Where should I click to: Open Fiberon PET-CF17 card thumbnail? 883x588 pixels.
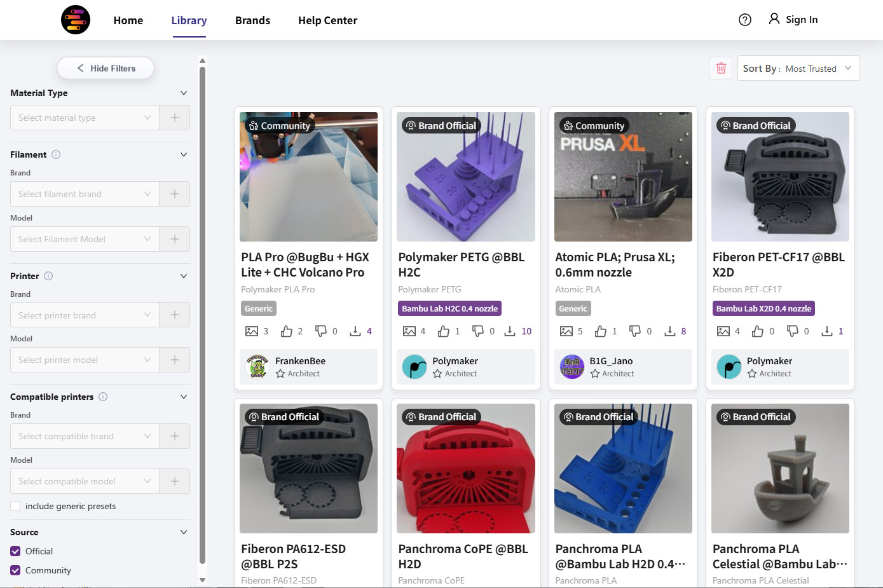pos(780,177)
